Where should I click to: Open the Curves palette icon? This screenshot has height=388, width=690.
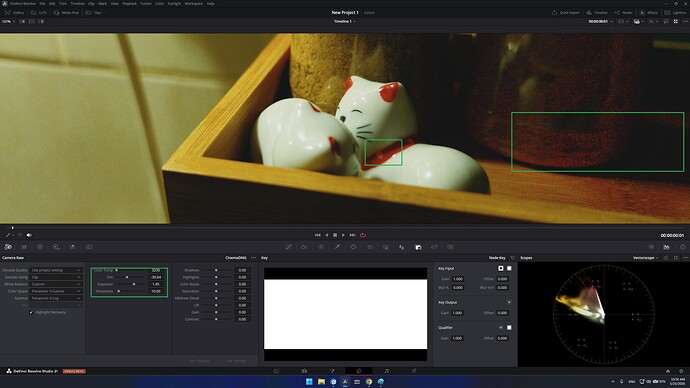(x=289, y=247)
